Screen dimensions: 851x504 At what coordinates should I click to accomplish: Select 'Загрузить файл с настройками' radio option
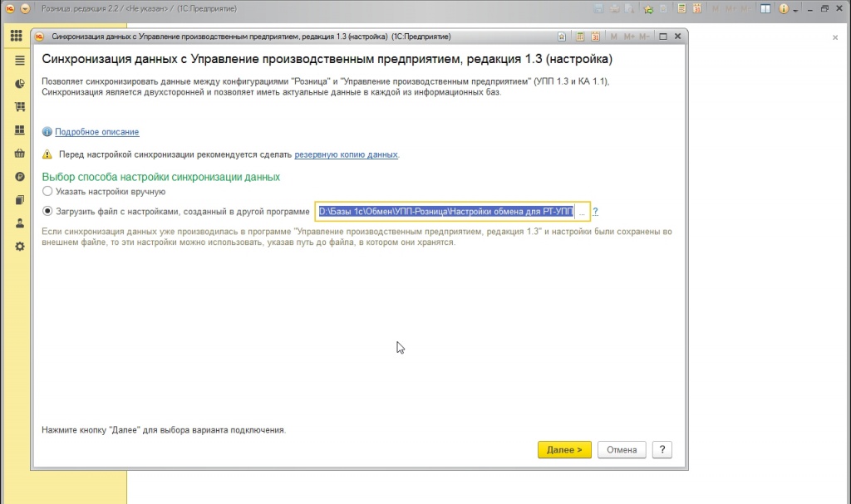[x=47, y=211]
